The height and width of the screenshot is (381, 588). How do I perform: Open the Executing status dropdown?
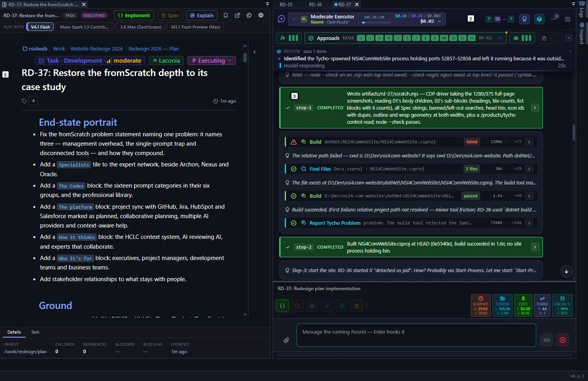click(x=212, y=61)
